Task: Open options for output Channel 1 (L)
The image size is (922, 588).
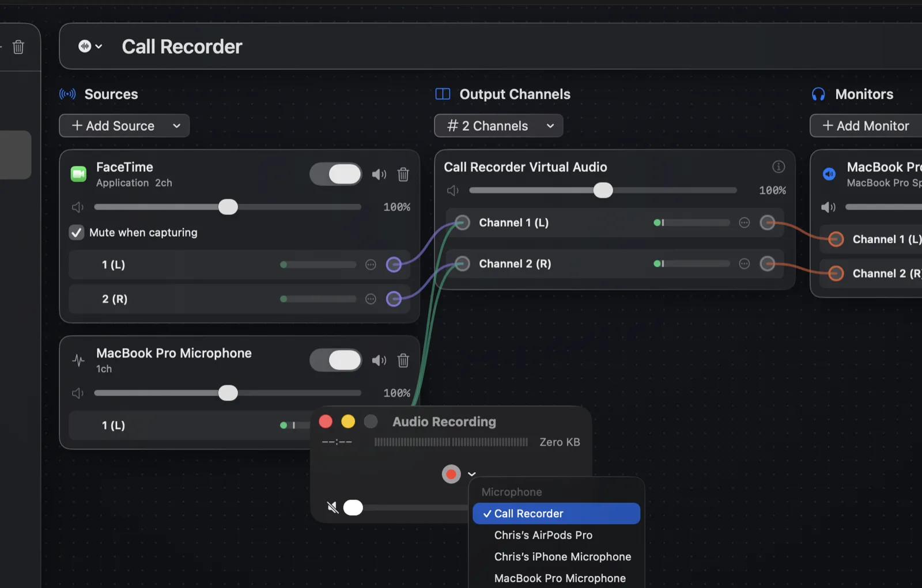Action: point(745,223)
